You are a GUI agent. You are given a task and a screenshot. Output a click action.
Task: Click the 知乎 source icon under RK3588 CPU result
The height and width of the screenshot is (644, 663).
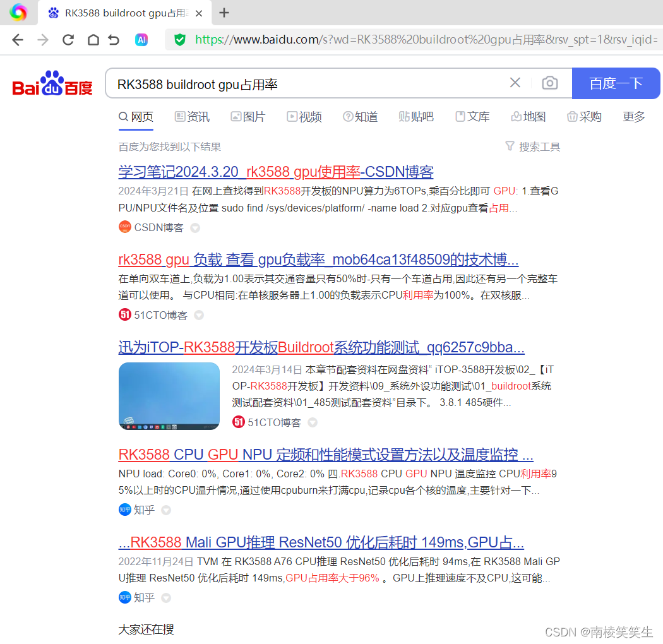[x=124, y=510]
